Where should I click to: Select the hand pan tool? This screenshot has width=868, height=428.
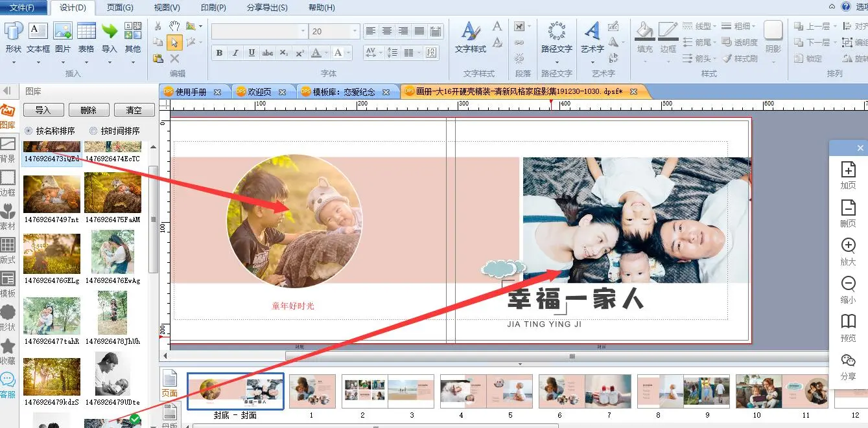(174, 26)
